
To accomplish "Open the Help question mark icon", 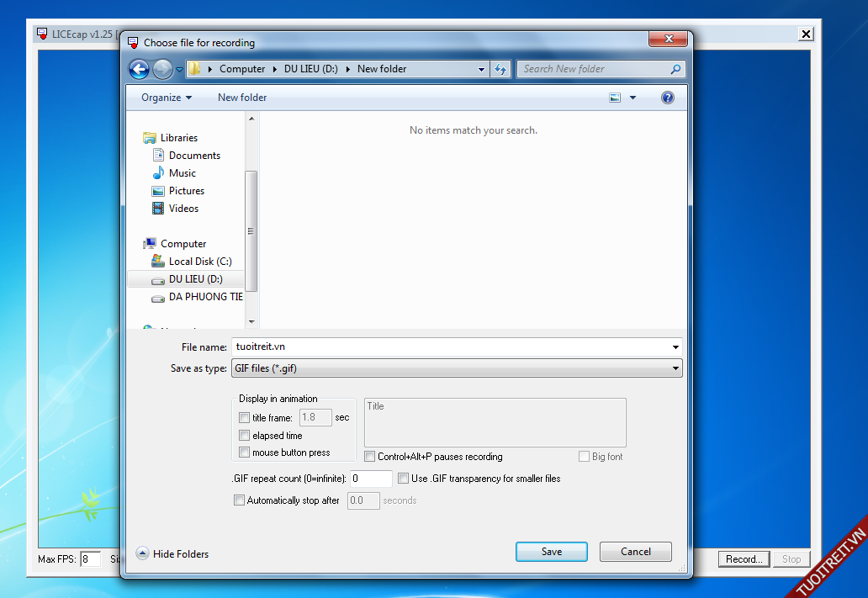I will (668, 98).
